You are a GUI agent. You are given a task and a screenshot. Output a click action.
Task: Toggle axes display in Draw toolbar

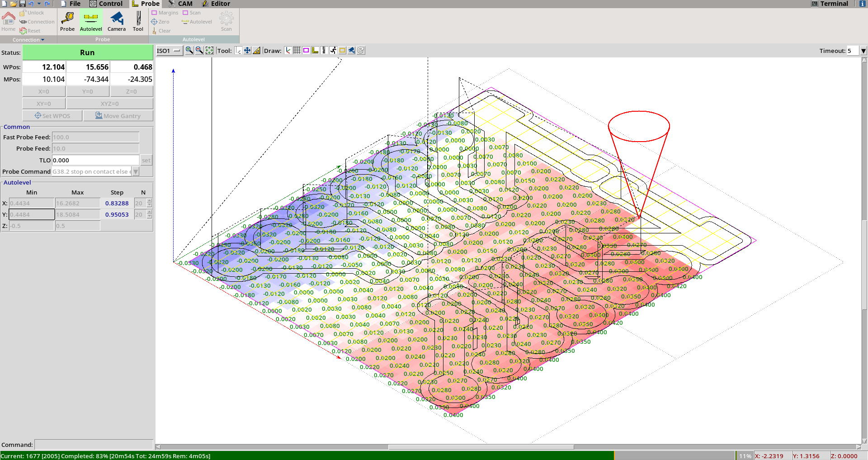(288, 51)
